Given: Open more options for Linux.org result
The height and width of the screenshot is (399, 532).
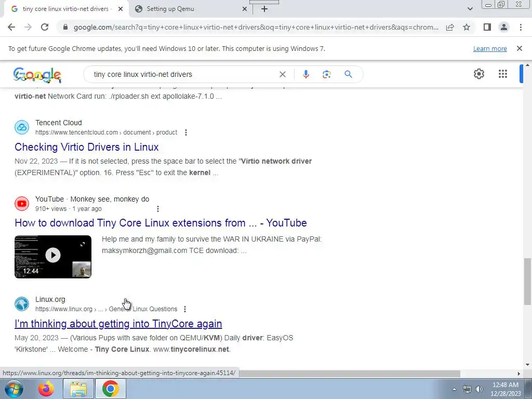Looking at the screenshot, I should point(184,309).
